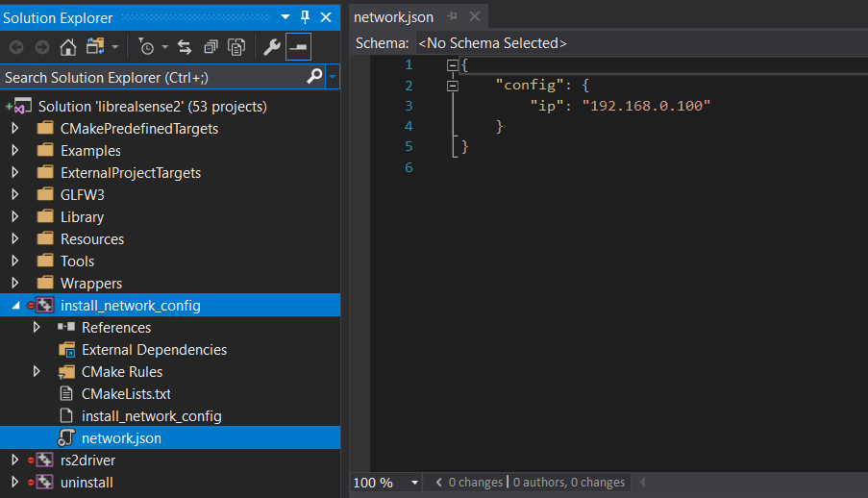The width and height of the screenshot is (868, 498).
Task: Select network.json in Solution Explorer
Action: click(122, 438)
